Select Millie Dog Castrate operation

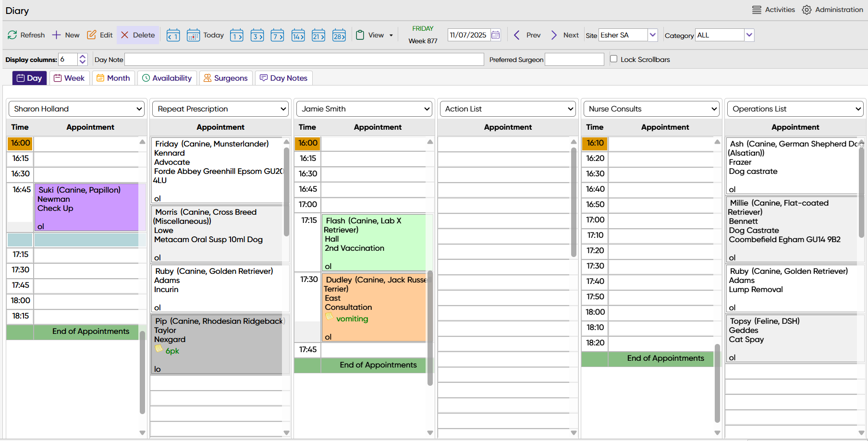click(x=792, y=230)
